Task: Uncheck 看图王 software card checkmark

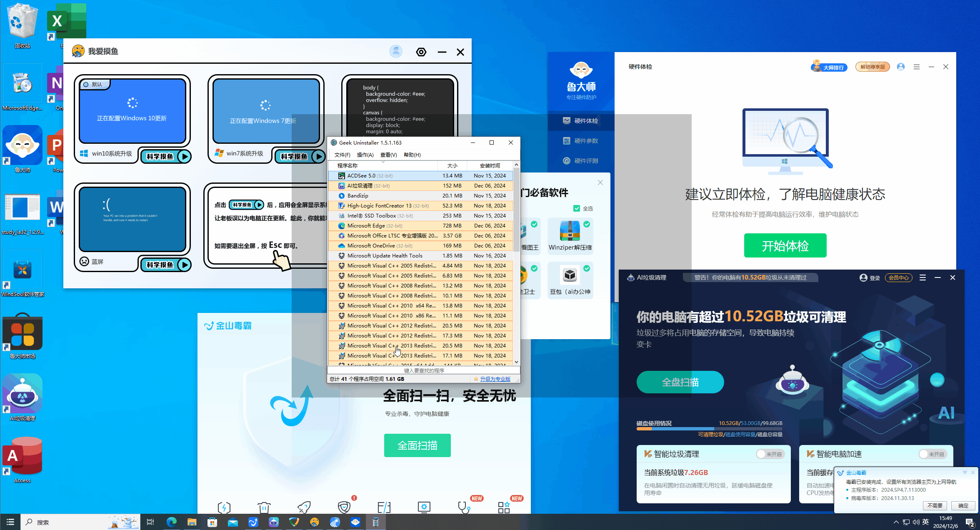Action: [534, 224]
